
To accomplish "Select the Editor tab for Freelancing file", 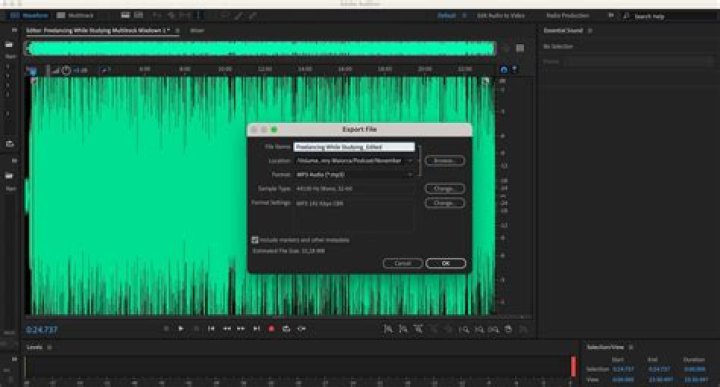I will [x=97, y=31].
